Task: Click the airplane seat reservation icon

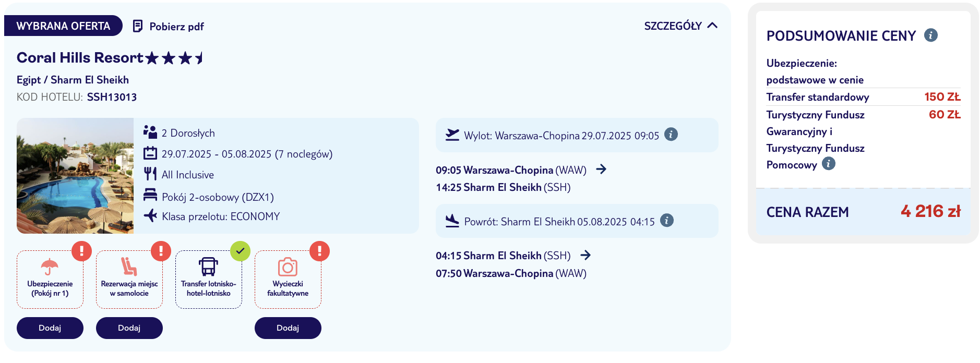Action: click(x=129, y=267)
